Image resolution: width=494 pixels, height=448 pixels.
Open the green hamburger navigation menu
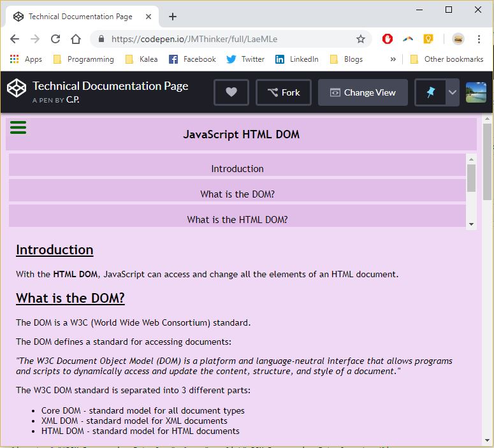tap(18, 127)
